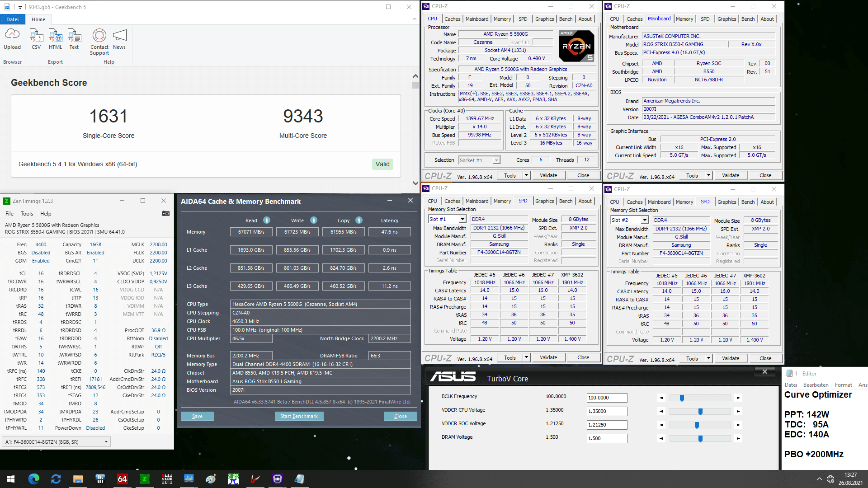Open the Help menu in ZenTimings
The width and height of the screenshot is (868, 488).
tap(46, 214)
